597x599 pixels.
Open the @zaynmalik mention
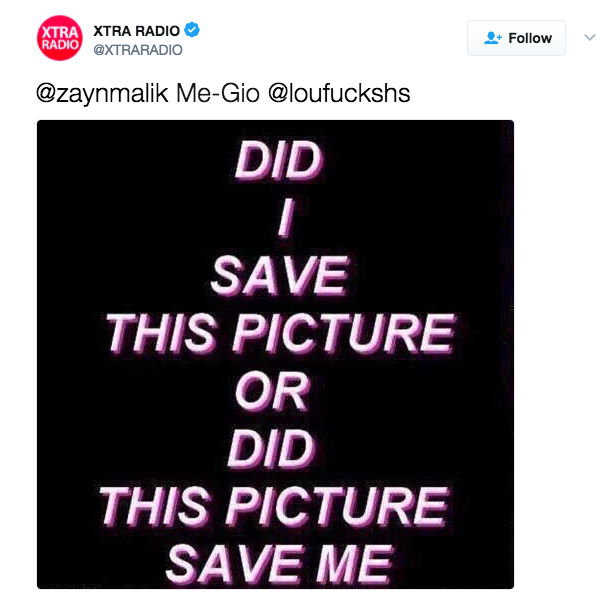102,94
